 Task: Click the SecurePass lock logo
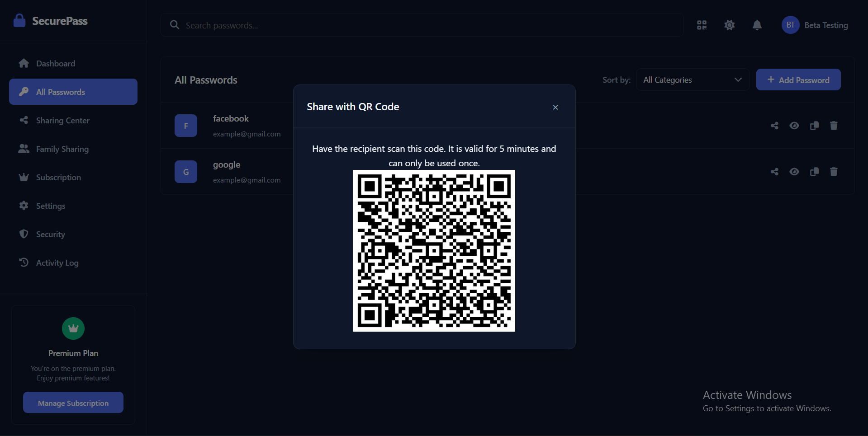(19, 20)
